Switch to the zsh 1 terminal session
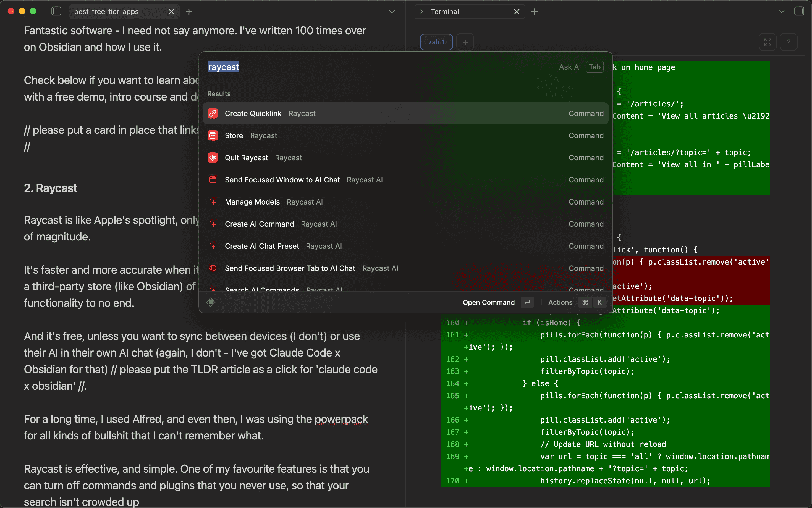 (x=436, y=42)
